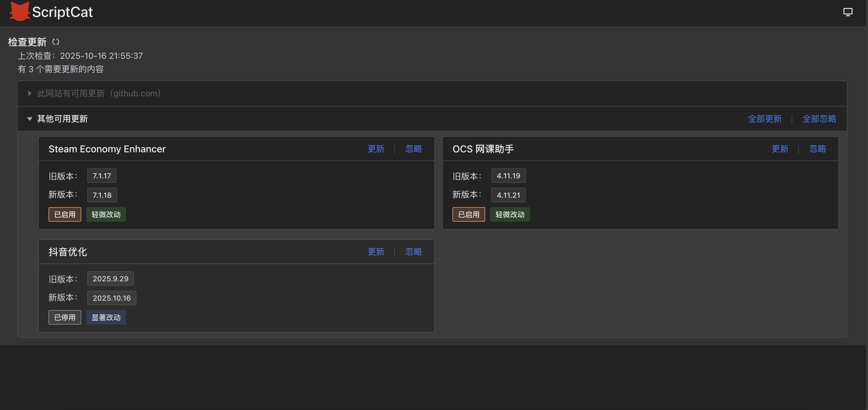Click the monitor theme icon top right
The height and width of the screenshot is (410, 868).
(847, 12)
